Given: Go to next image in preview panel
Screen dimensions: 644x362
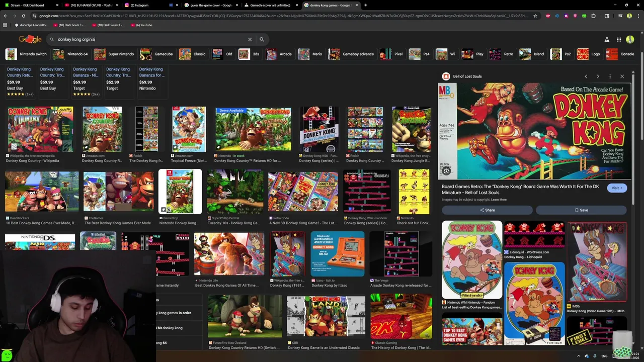Looking at the screenshot, I should (x=598, y=76).
